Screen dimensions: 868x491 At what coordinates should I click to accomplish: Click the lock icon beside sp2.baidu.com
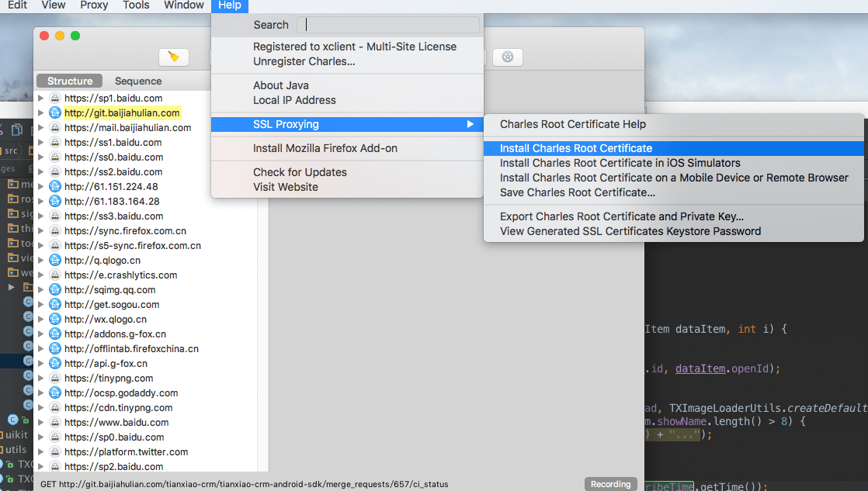(x=55, y=467)
